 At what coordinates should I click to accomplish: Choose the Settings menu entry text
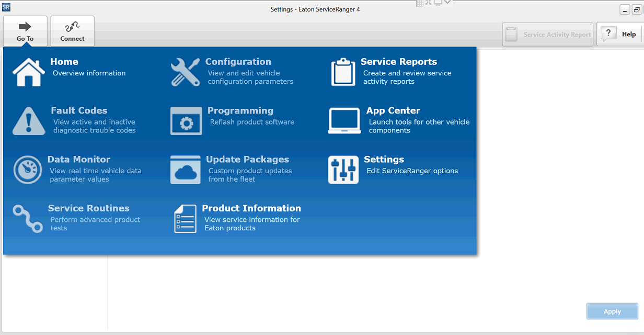(384, 160)
